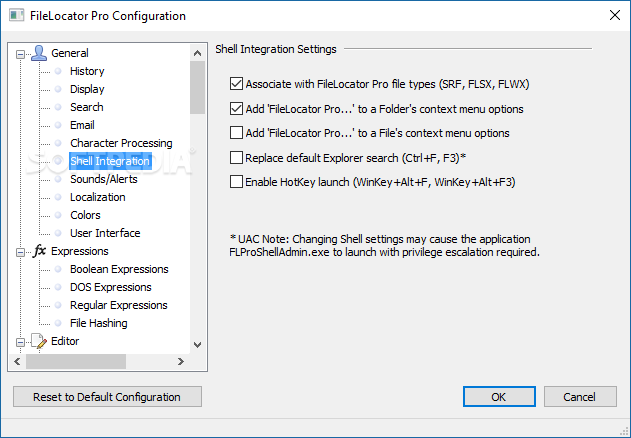The height and width of the screenshot is (438, 631).
Task: Uncheck Associate with FileLocator Pro file types
Action: click(x=236, y=84)
